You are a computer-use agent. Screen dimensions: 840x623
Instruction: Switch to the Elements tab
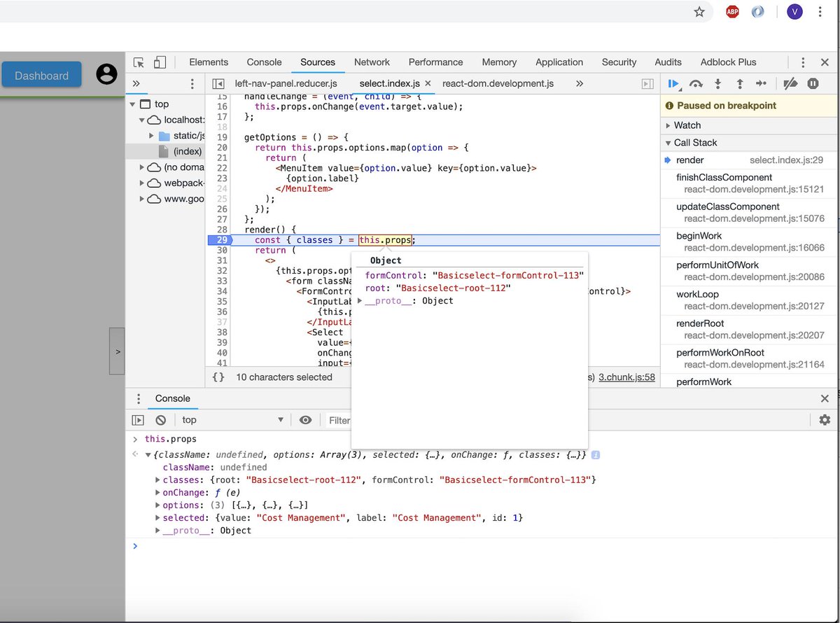tap(209, 62)
